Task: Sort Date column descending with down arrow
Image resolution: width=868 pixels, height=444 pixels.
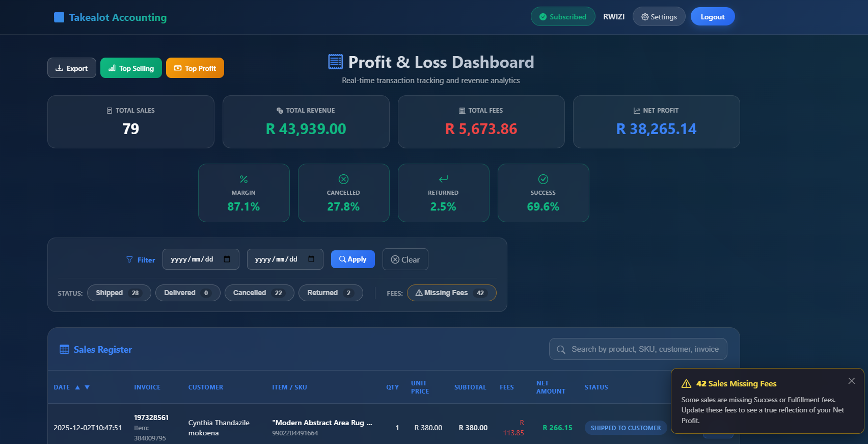Action: point(87,387)
